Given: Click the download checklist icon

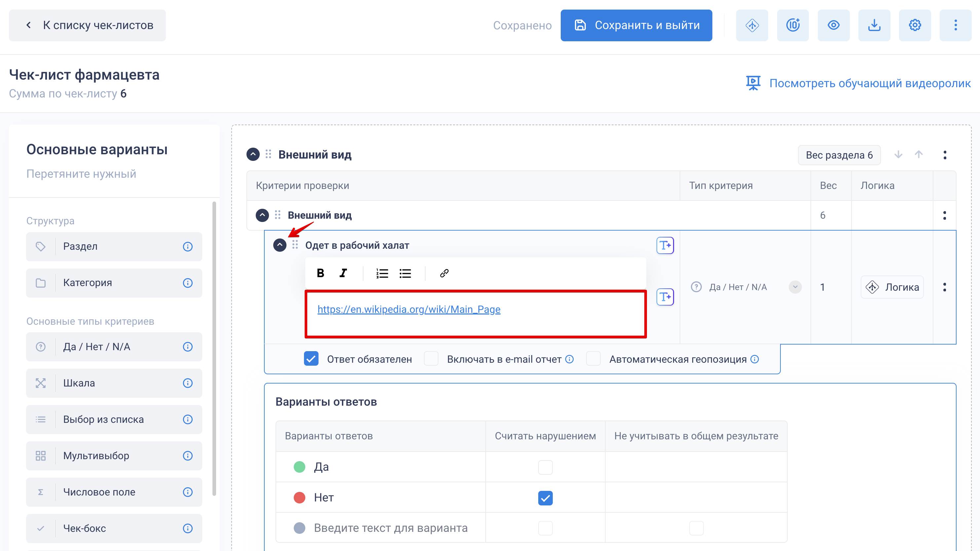Looking at the screenshot, I should point(874,25).
